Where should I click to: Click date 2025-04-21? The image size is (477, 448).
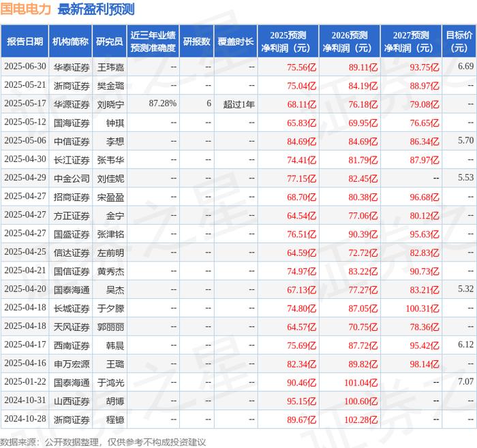[25, 270]
